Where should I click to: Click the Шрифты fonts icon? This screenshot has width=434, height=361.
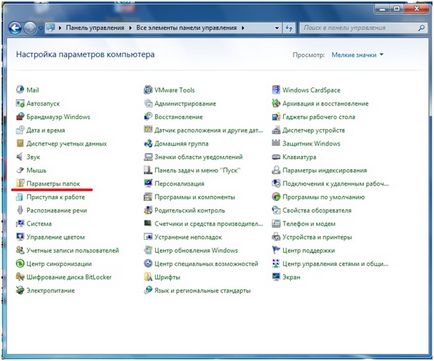[x=148, y=277]
